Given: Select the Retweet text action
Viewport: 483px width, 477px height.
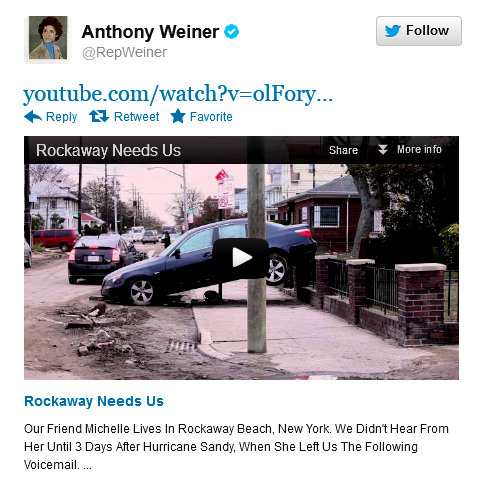Looking at the screenshot, I should (136, 117).
